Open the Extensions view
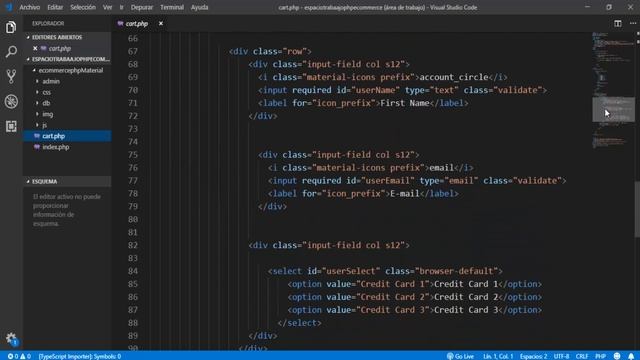Screen dimensions: 640x360 (x=11, y=126)
